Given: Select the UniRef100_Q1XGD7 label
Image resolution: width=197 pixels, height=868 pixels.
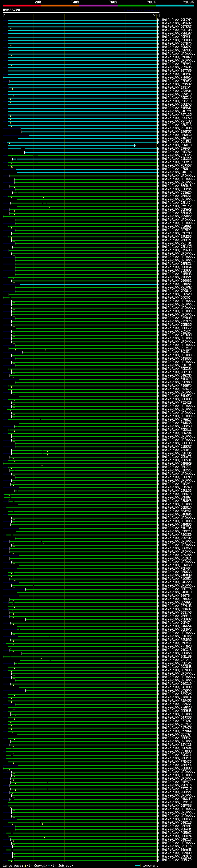Looking at the screenshot, I should pos(177,609).
